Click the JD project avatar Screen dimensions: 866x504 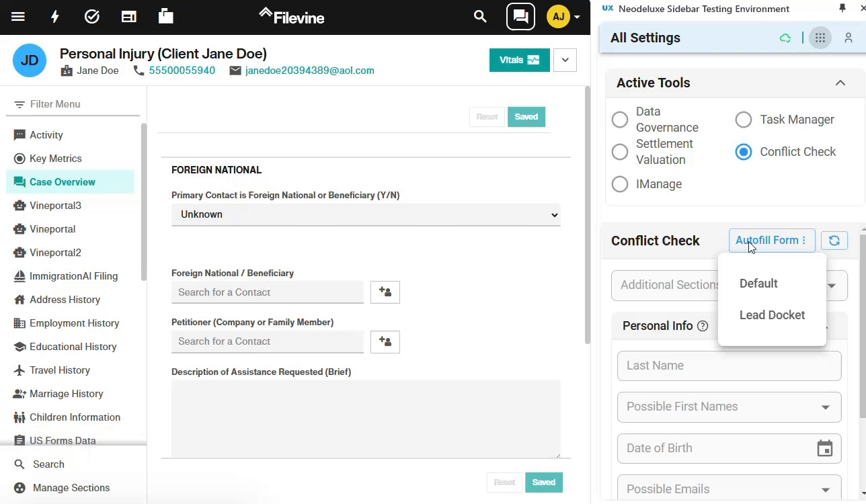[30, 60]
